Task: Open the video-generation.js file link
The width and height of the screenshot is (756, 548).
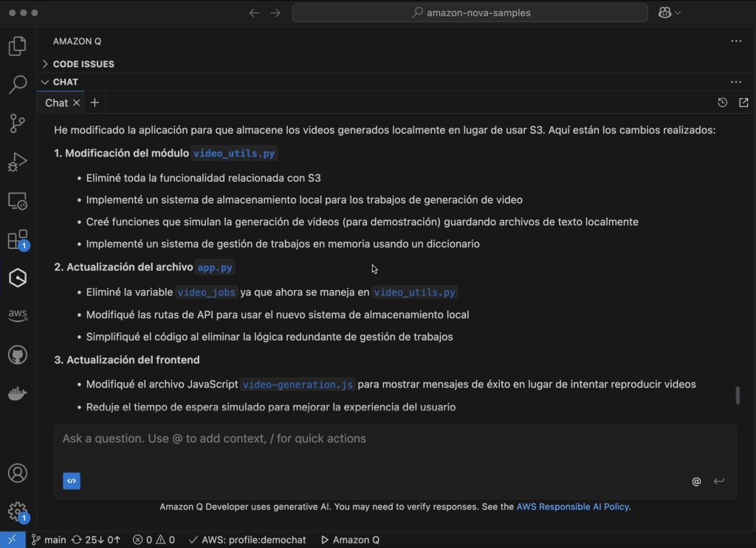Action: click(298, 385)
